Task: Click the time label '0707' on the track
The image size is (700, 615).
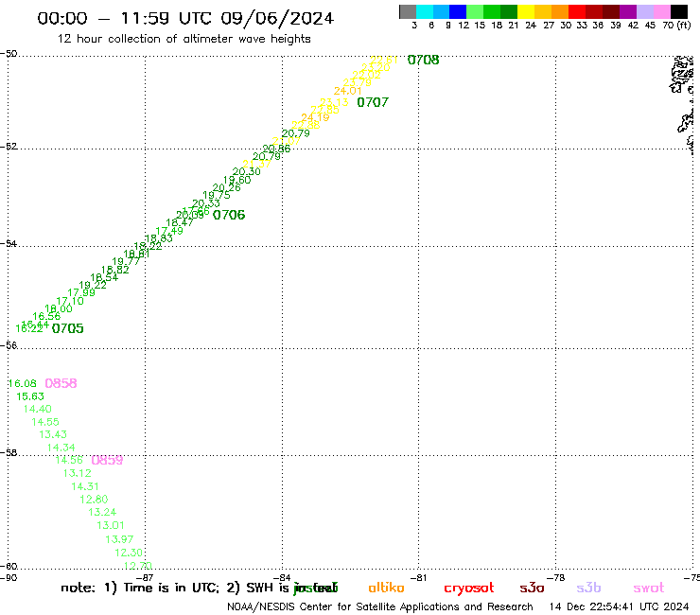Action: point(373,102)
